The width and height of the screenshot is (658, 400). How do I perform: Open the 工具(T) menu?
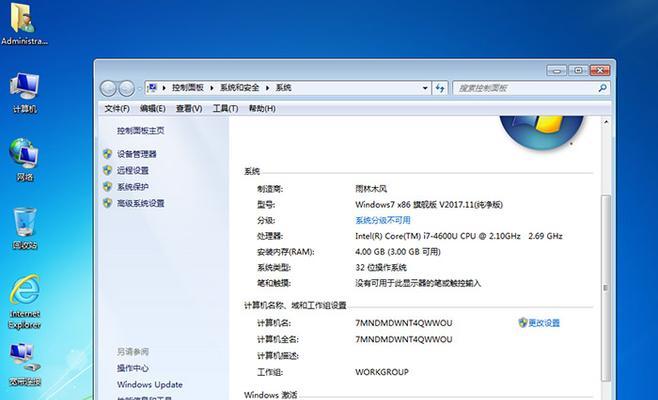point(225,108)
